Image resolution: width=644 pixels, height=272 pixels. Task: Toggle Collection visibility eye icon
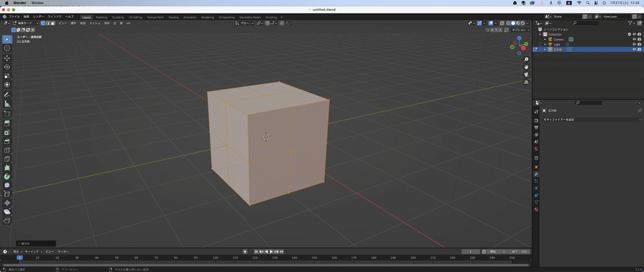pos(634,34)
